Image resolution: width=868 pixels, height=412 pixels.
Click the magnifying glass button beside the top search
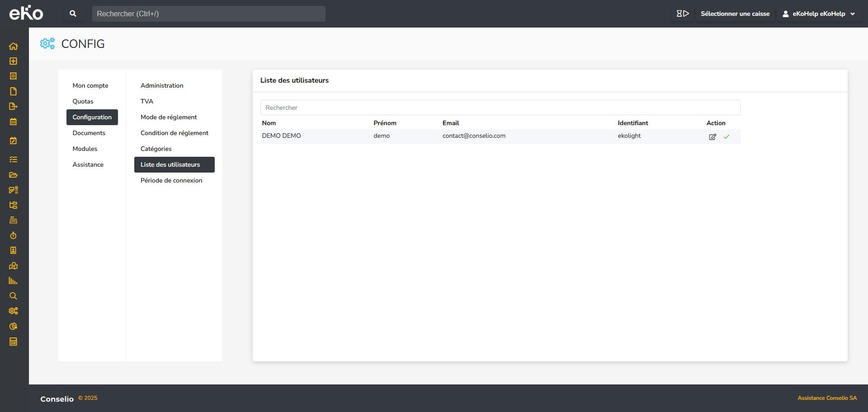73,14
